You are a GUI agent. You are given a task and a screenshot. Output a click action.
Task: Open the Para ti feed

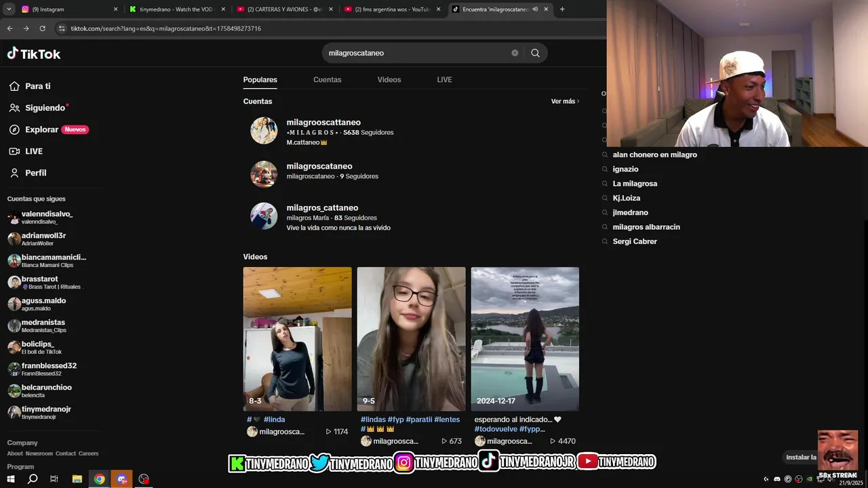pyautogui.click(x=30, y=86)
